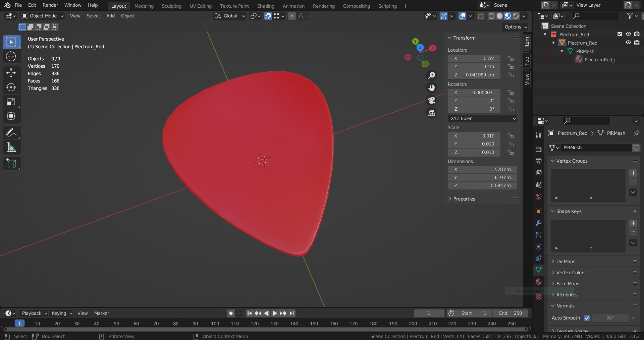Select the Add Cube tool

point(11,164)
